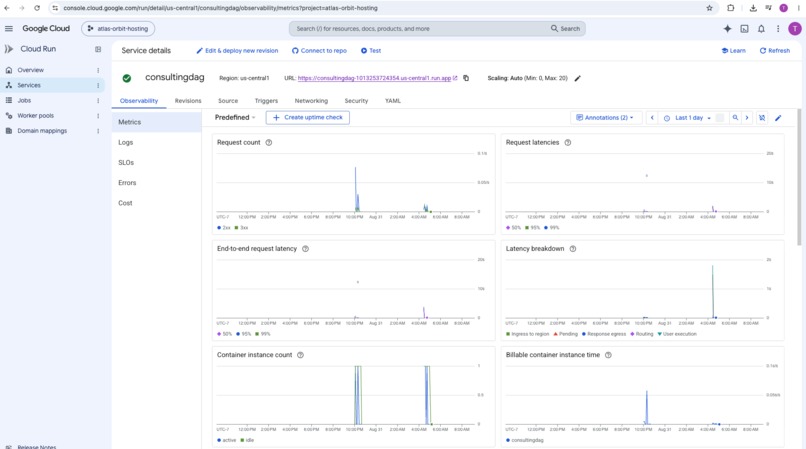Screen dimensions: 806x449
Task: Click the browser address bar
Action: pyautogui.click(x=380, y=8)
